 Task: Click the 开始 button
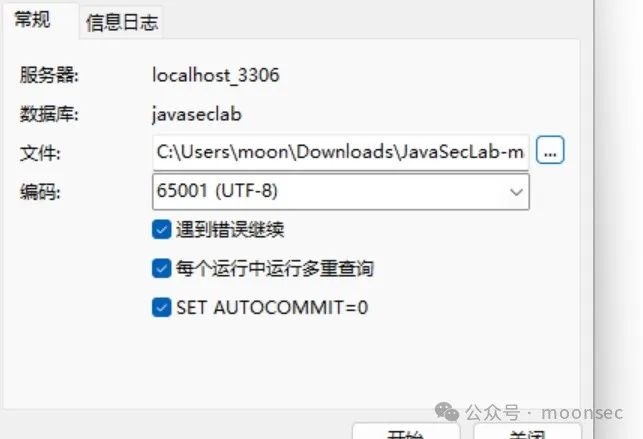pos(406,432)
